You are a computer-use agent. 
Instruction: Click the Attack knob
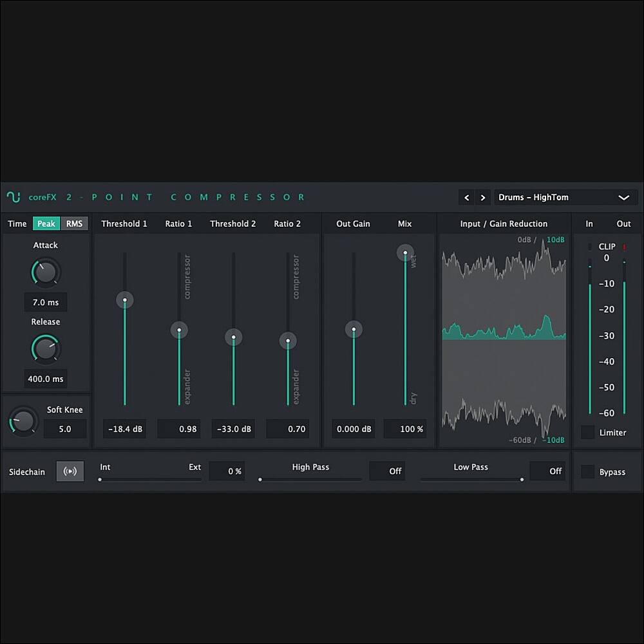coord(45,272)
